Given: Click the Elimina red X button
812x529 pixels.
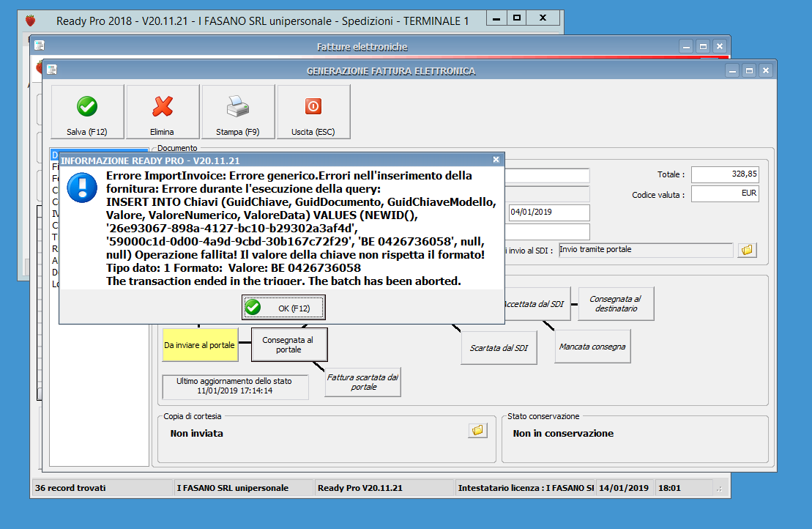Looking at the screenshot, I should pyautogui.click(x=163, y=112).
